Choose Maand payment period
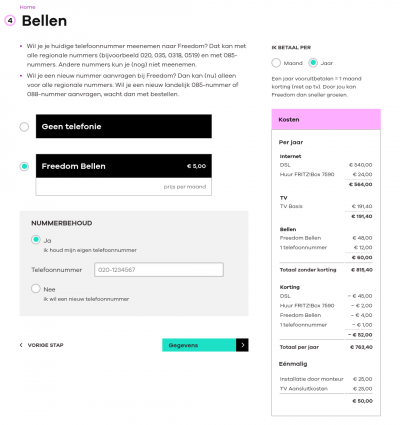This screenshot has width=400, height=425. tap(276, 63)
